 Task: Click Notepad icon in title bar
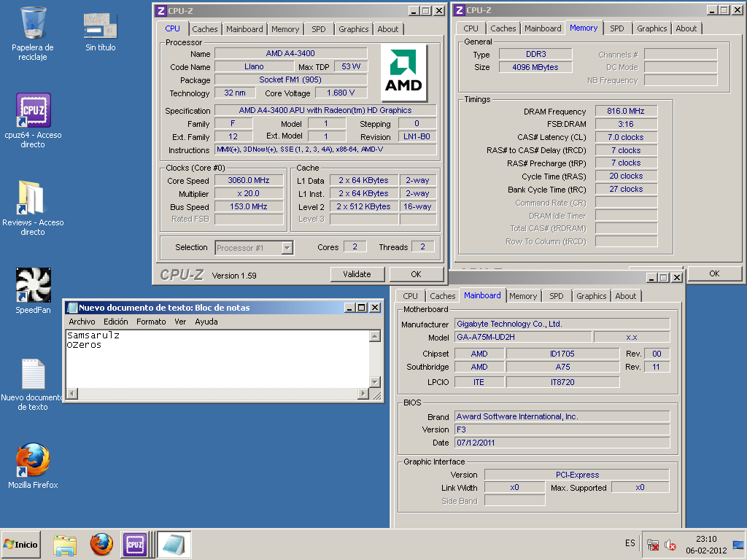point(72,308)
